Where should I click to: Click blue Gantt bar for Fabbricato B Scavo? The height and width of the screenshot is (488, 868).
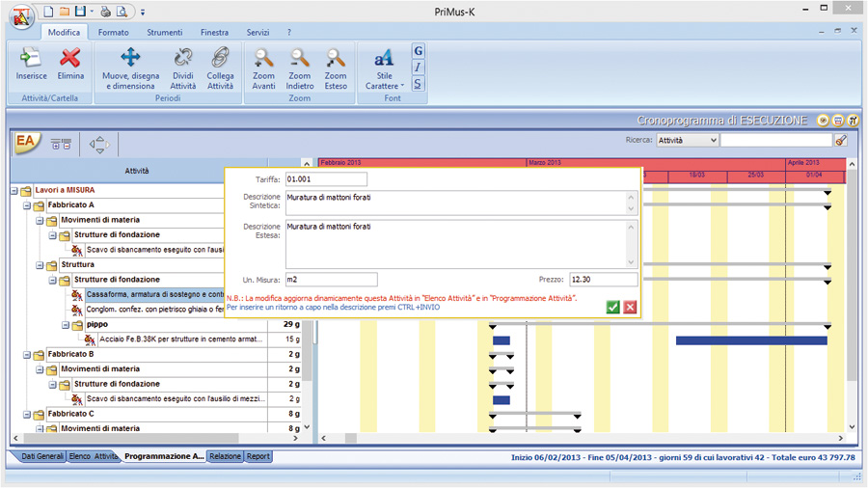click(501, 400)
